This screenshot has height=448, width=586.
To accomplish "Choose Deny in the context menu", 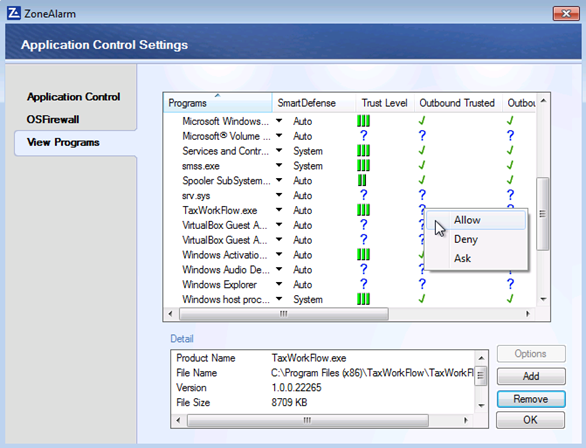I will 476,239.
